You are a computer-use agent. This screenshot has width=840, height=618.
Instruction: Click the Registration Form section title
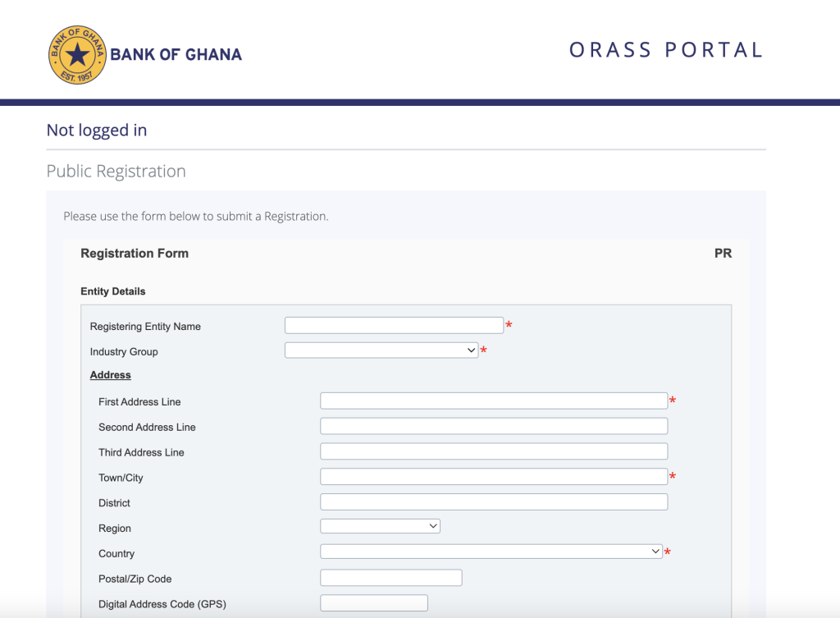click(135, 254)
